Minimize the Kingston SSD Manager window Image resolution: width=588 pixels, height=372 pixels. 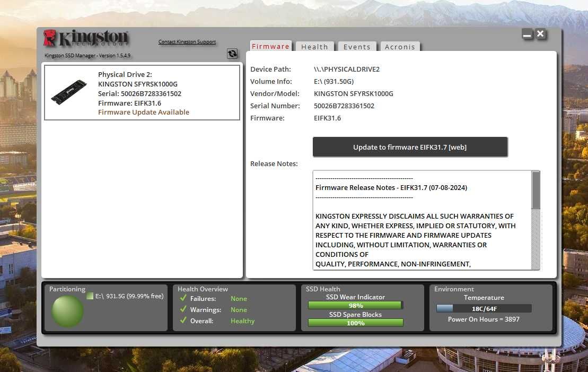point(527,34)
